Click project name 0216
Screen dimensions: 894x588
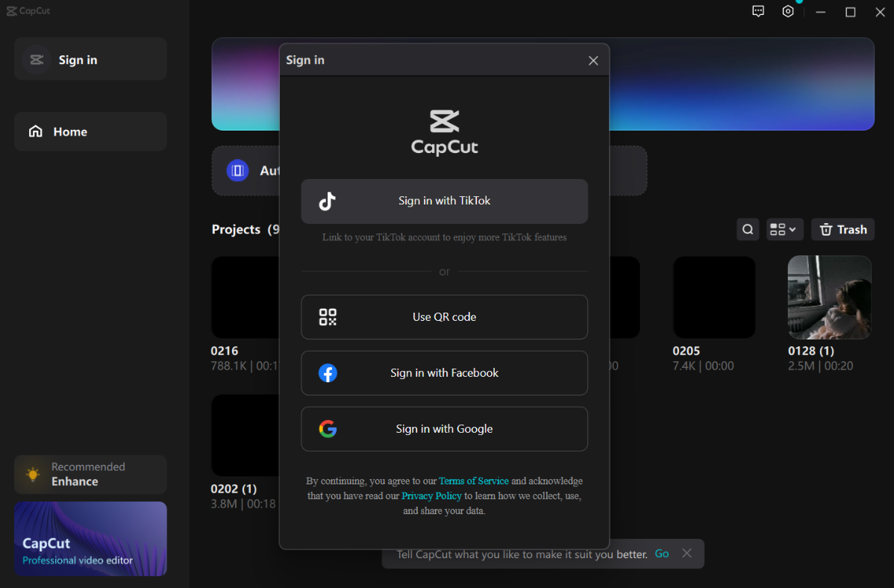225,351
